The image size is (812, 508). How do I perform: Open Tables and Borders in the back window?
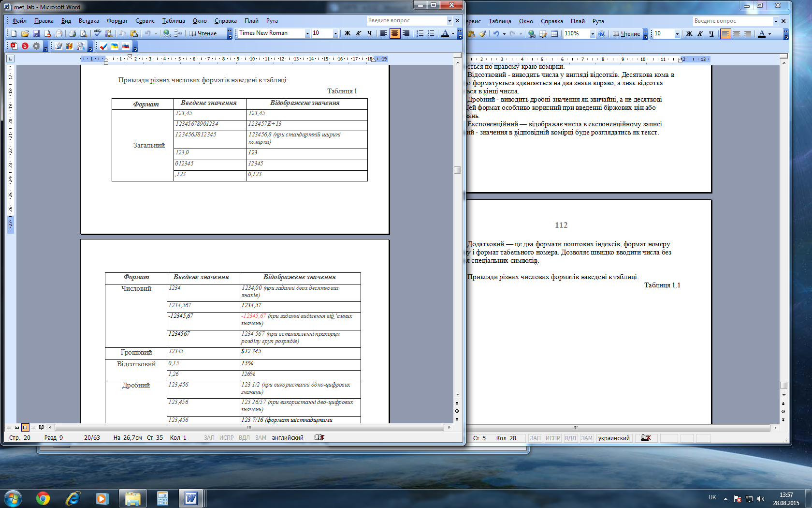click(543, 34)
